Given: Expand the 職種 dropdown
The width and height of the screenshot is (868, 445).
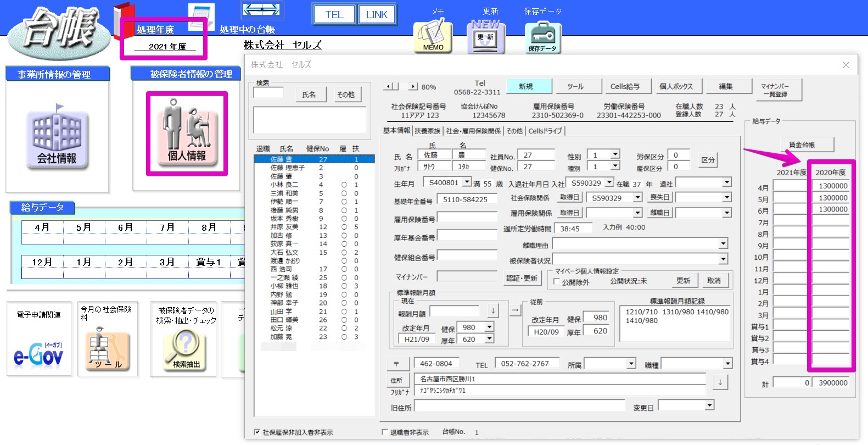Looking at the screenshot, I should click(727, 363).
